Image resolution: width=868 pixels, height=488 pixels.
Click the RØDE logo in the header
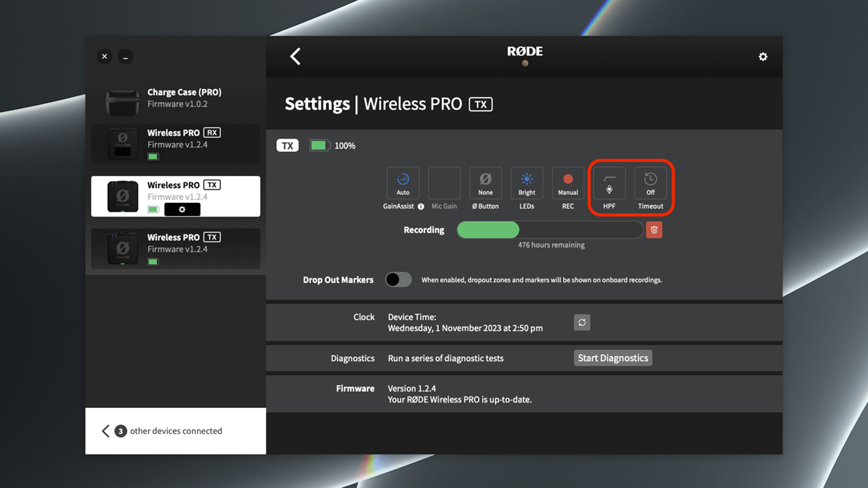point(524,52)
